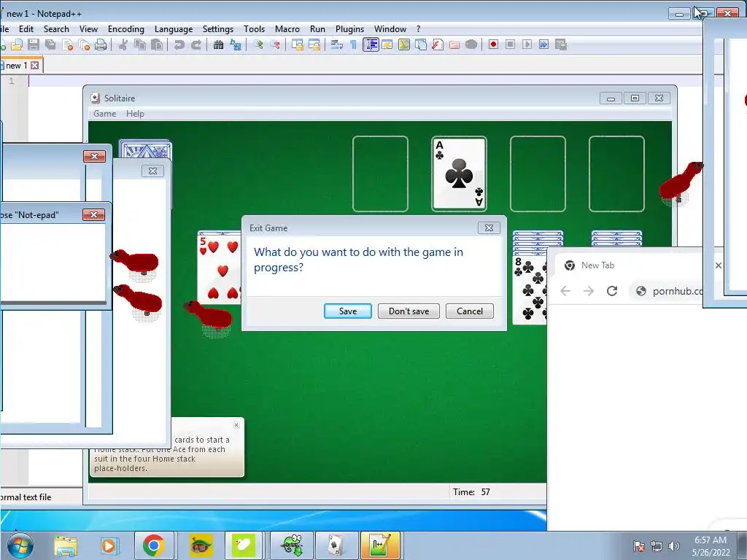Screen dimensions: 747x560
Task: Open the Settings menu in Notepad++
Action: point(217,29)
